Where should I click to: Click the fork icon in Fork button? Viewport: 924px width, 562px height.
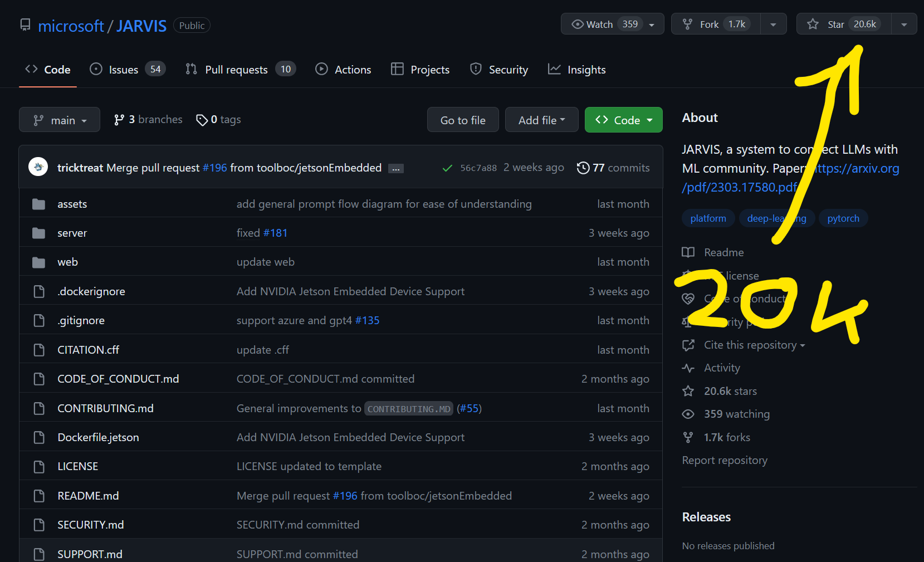click(x=687, y=24)
